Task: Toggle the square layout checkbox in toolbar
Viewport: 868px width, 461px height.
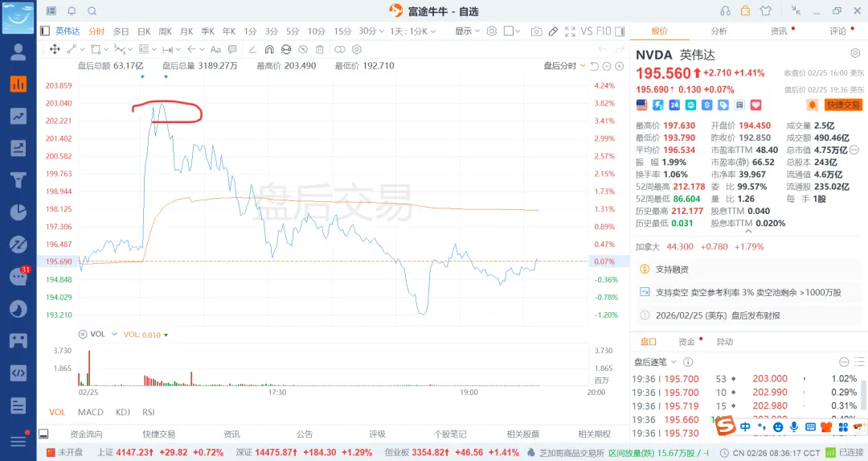Action: tap(508, 31)
